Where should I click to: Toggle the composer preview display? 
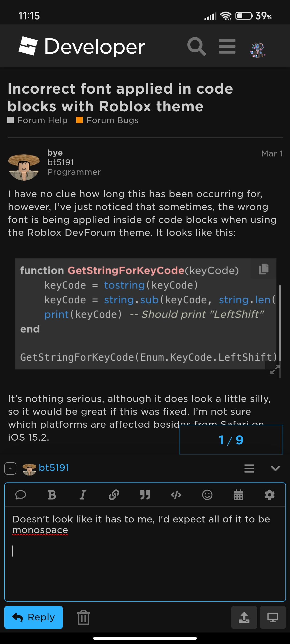[273, 617]
